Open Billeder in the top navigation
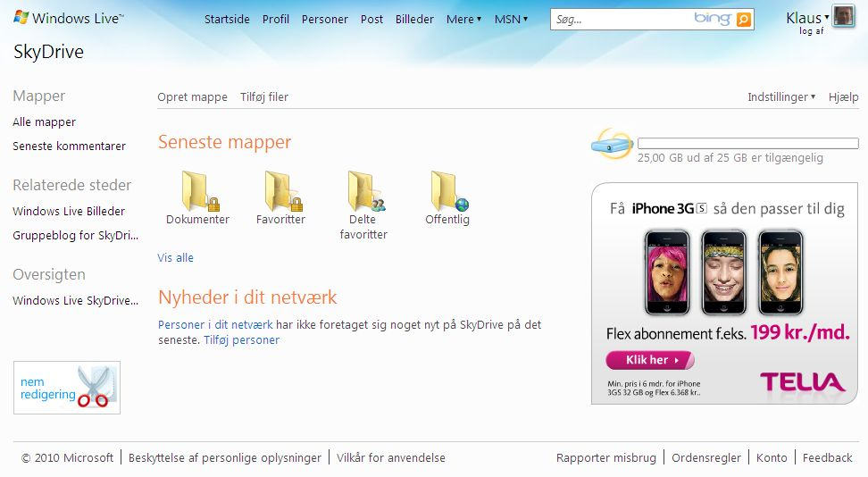This screenshot has height=477, width=868. coord(414,19)
